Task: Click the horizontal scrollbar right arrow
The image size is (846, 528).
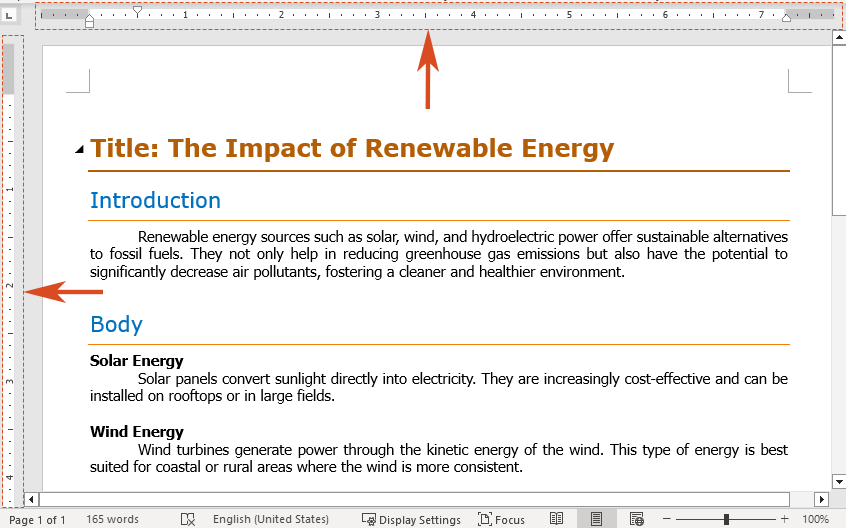Action: point(822,499)
